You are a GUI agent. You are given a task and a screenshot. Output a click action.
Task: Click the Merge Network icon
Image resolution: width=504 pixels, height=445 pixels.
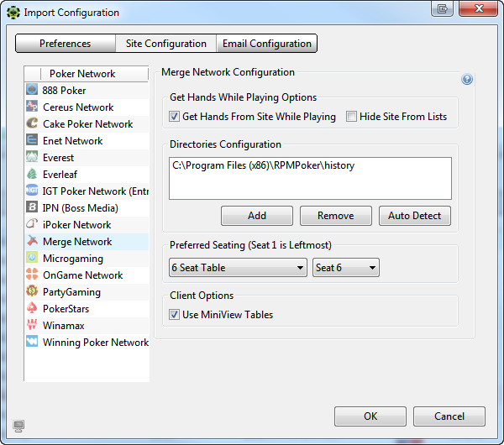coord(32,241)
